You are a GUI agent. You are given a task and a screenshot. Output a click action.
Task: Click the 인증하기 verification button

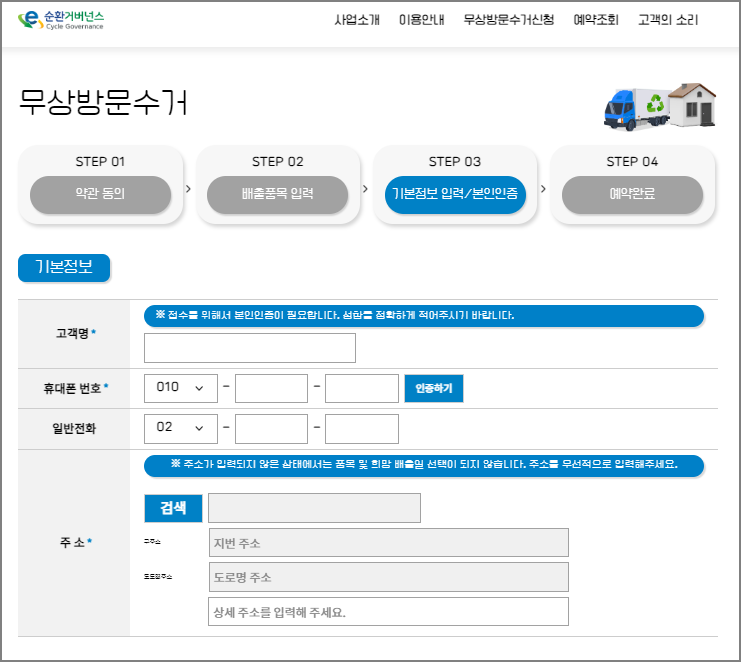[x=434, y=388]
